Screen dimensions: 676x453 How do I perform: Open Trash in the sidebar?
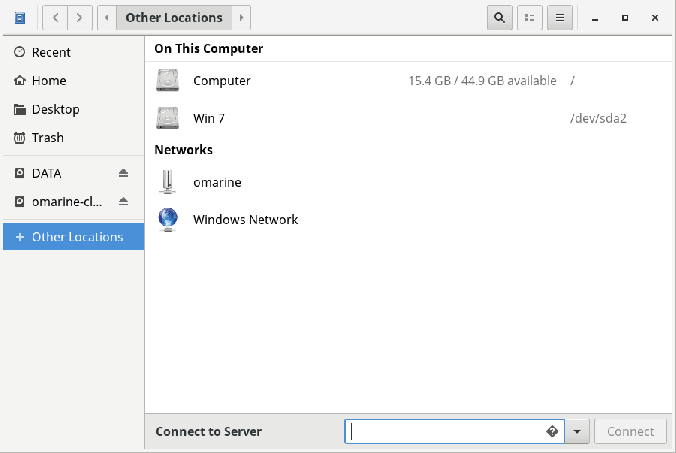[x=47, y=138]
